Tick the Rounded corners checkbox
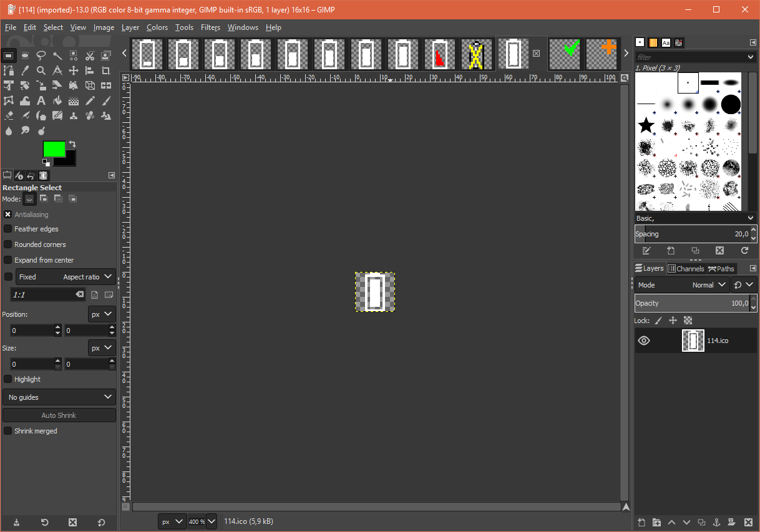The height and width of the screenshot is (532, 760). (x=8, y=244)
